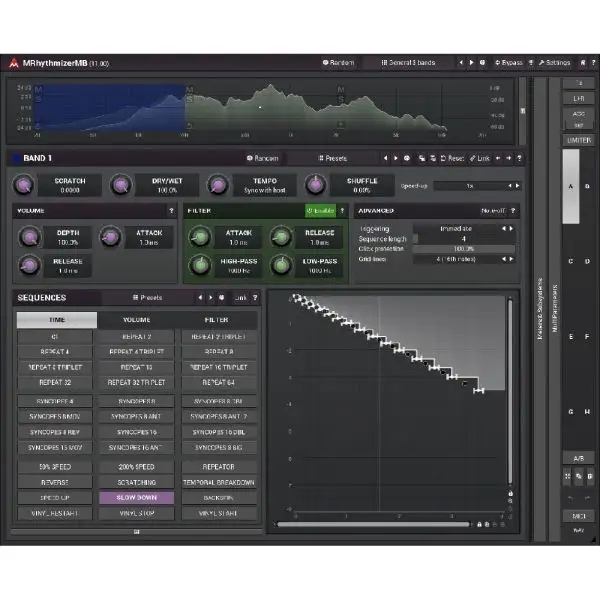Open the Band 1 Presets dropdown

click(333, 158)
